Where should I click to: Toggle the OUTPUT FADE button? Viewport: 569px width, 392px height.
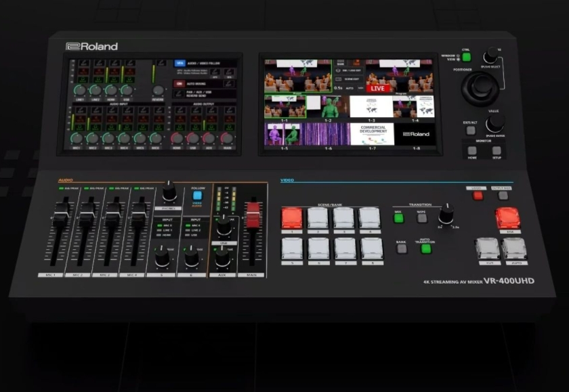point(503,196)
